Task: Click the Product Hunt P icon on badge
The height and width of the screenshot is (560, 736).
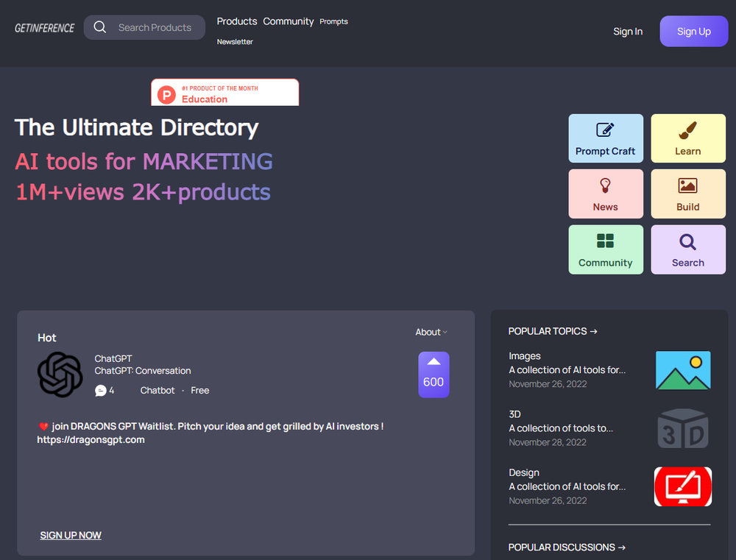Action: 166,94
